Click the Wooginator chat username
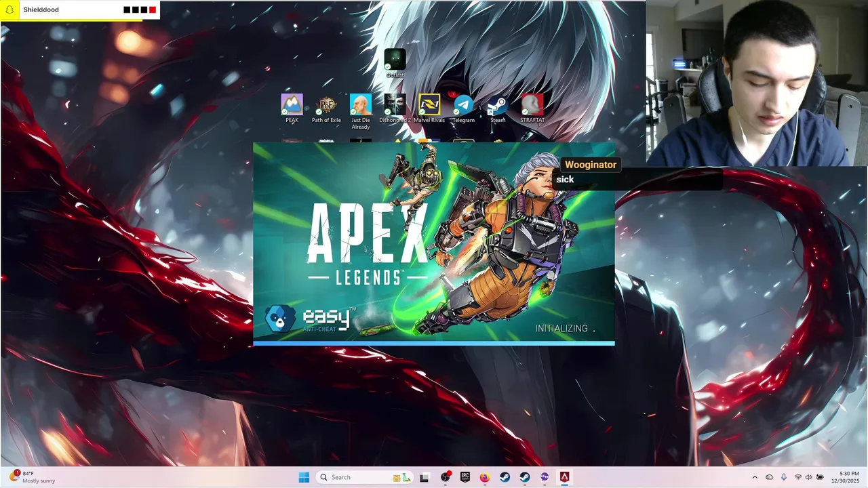 pyautogui.click(x=591, y=165)
